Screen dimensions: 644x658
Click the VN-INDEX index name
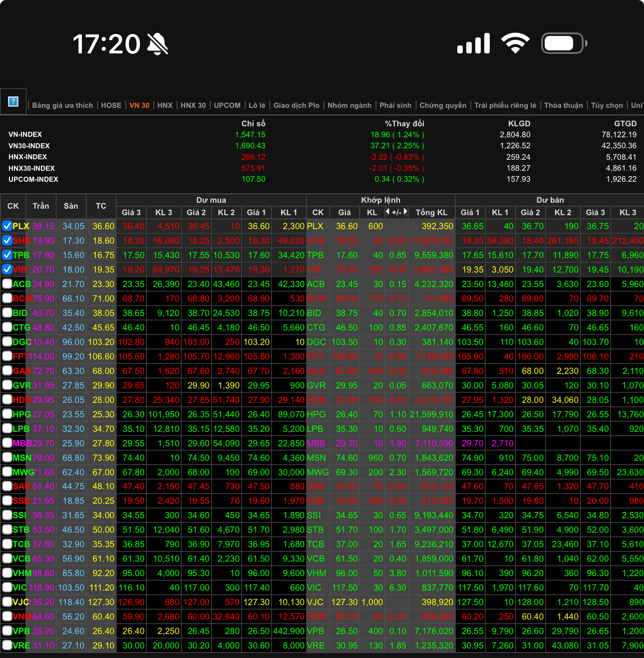(x=25, y=134)
